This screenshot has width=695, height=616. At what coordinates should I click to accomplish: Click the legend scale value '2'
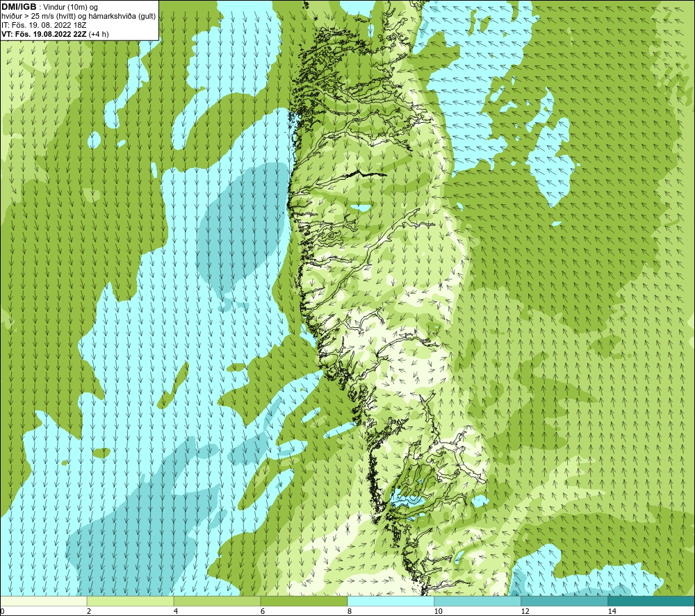(x=89, y=612)
